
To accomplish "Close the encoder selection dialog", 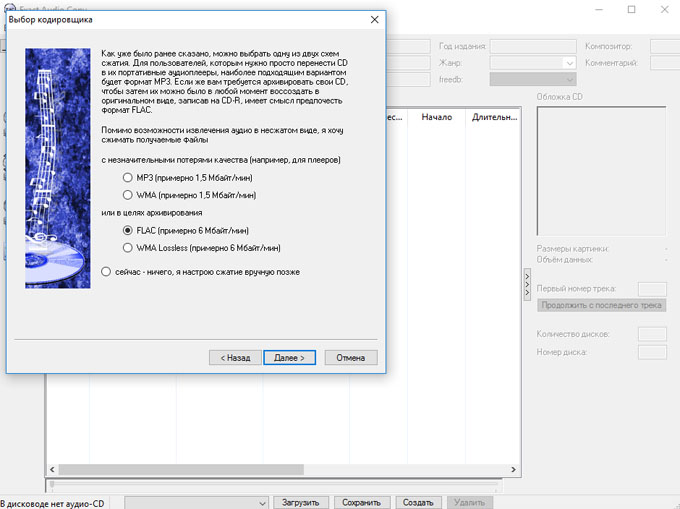I will [374, 20].
